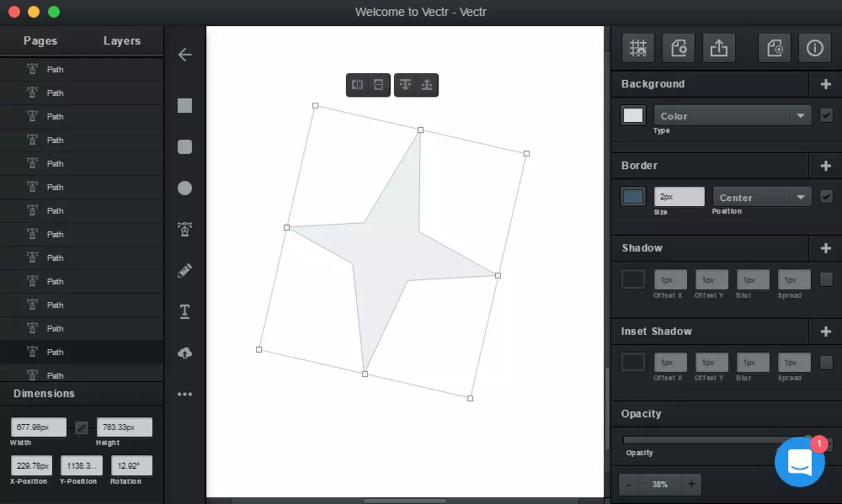Select the Rounded Rectangle tool

(185, 147)
